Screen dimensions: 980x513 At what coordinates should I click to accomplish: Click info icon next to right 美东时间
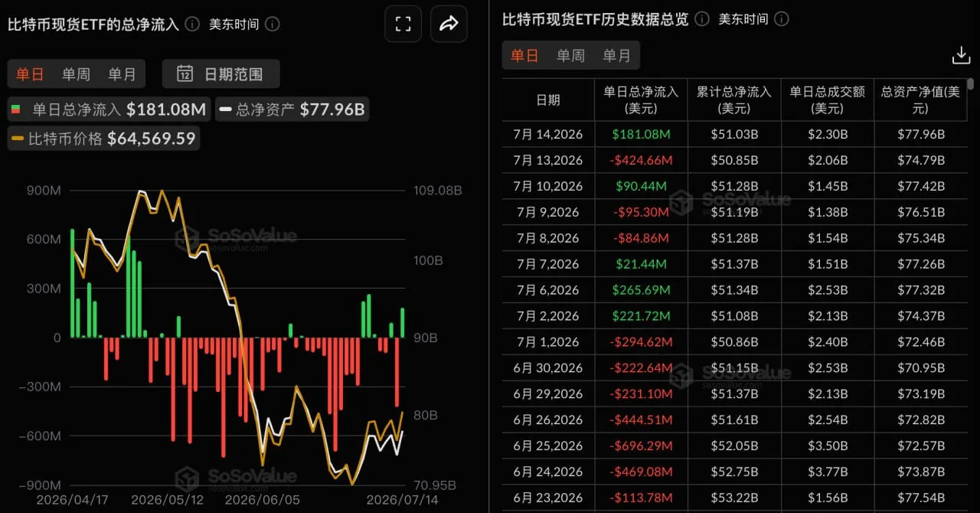click(782, 19)
